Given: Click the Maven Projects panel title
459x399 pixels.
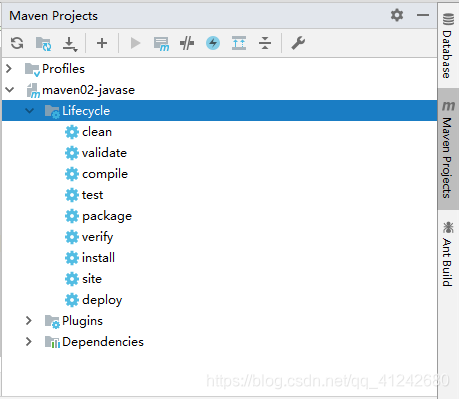Looking at the screenshot, I should point(53,16).
